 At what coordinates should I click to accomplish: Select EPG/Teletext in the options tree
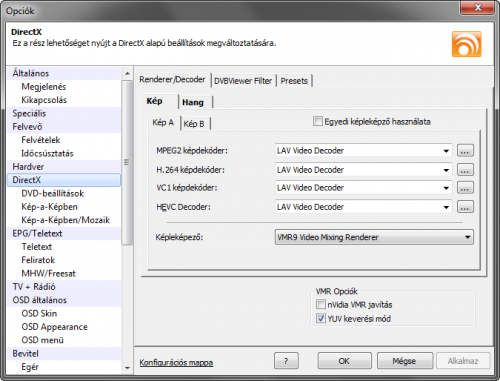click(64, 233)
